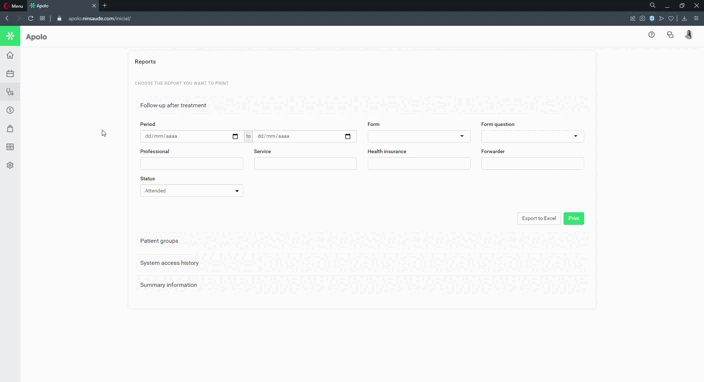
Task: Open the chat messages icon in the header
Action: click(670, 35)
